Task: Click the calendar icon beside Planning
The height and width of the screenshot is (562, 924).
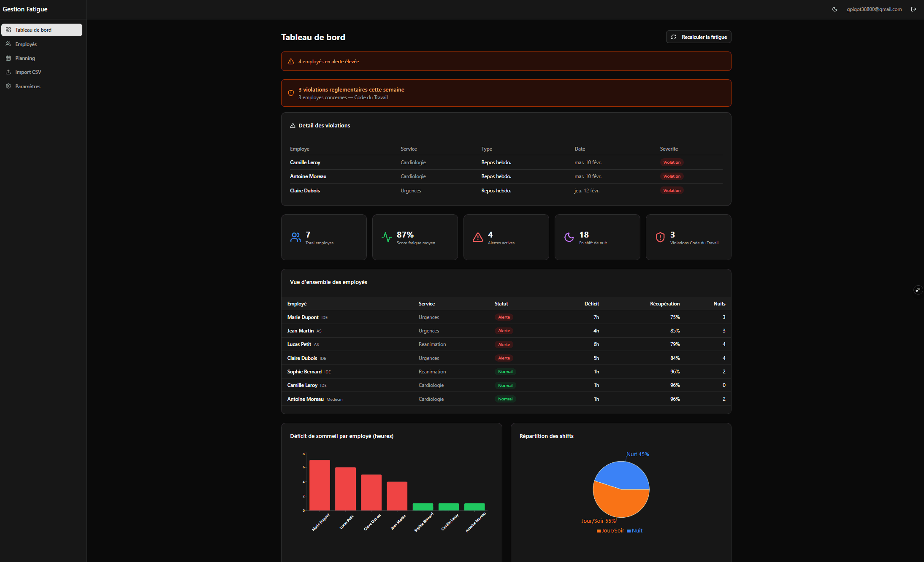Action: click(x=8, y=58)
